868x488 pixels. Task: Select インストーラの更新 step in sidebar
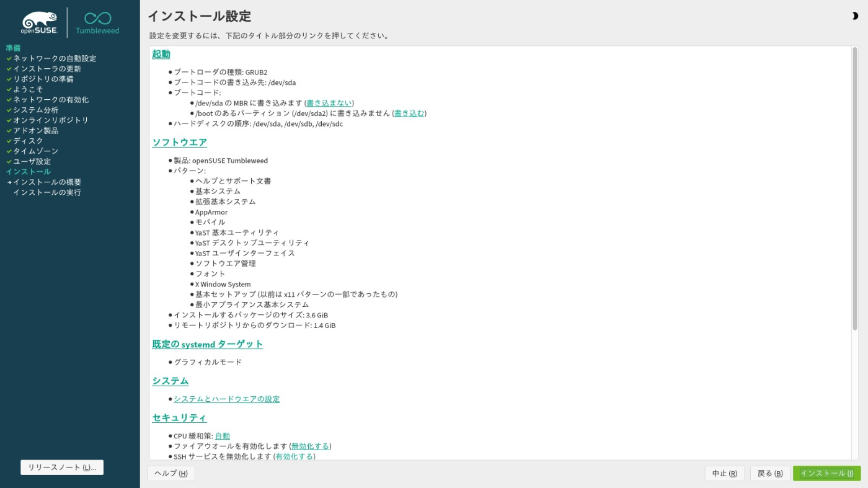point(47,69)
